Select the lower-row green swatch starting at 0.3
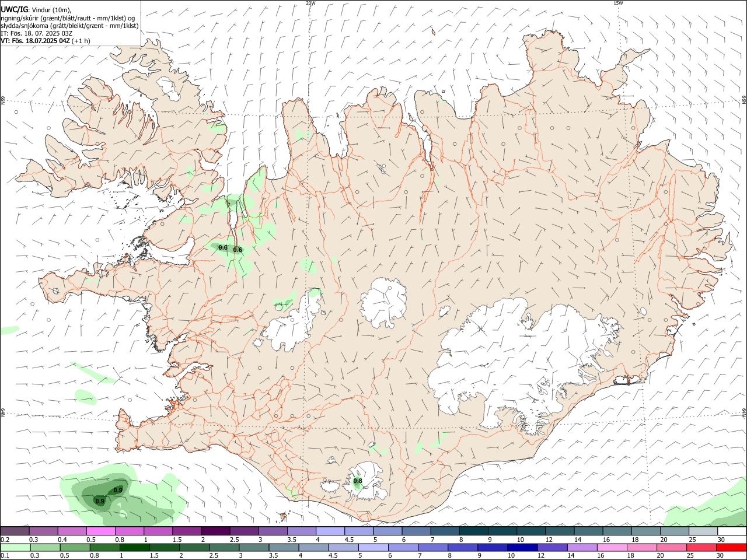 (45, 547)
